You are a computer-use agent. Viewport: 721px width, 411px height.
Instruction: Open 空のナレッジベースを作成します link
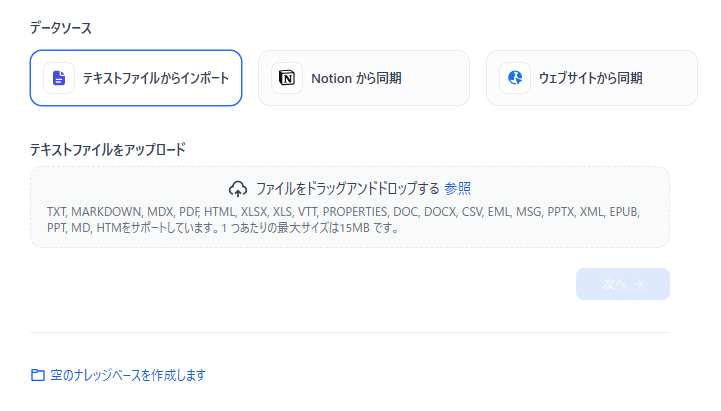point(128,375)
